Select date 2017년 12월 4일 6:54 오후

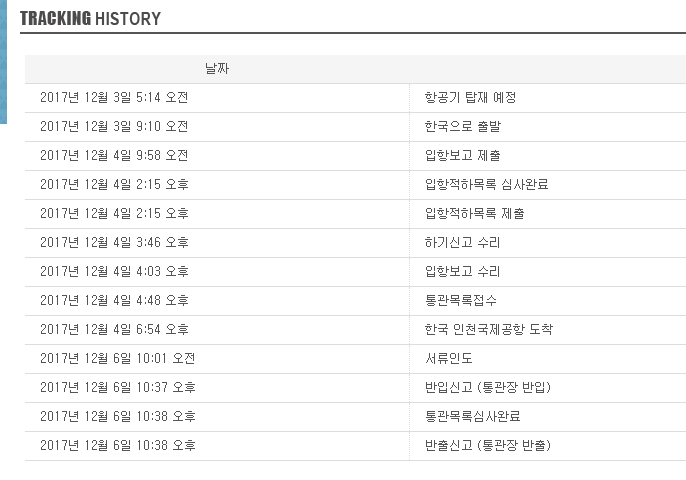(x=114, y=330)
